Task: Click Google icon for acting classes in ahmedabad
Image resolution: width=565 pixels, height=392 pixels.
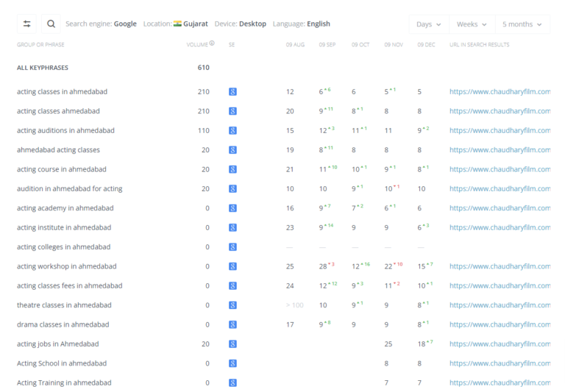Action: (x=232, y=91)
